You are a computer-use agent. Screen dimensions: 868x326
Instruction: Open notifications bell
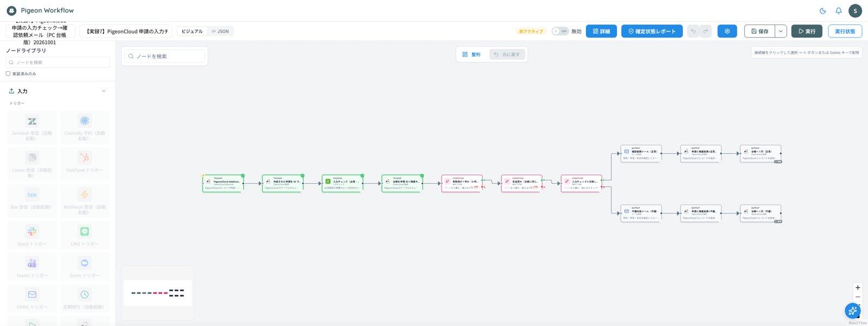pos(838,11)
